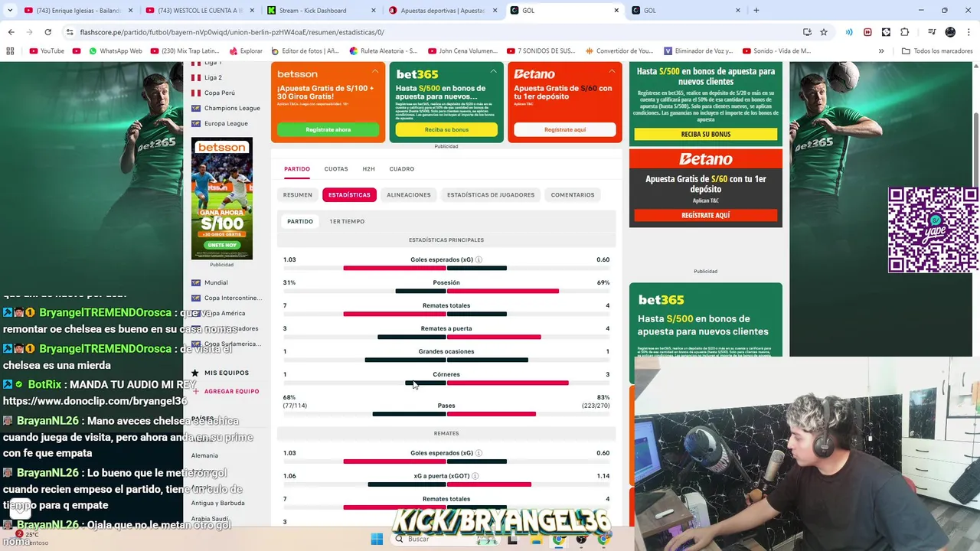This screenshot has height=551, width=980.
Task: Close the active GOL tab
Action: tap(616, 10)
